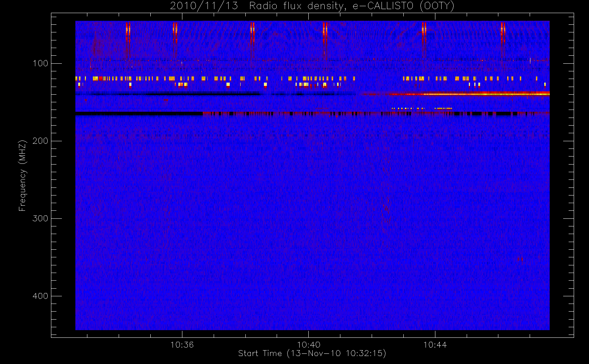Click the 200 frequency tick label
Viewport: 589px width, 364px height.
point(40,141)
